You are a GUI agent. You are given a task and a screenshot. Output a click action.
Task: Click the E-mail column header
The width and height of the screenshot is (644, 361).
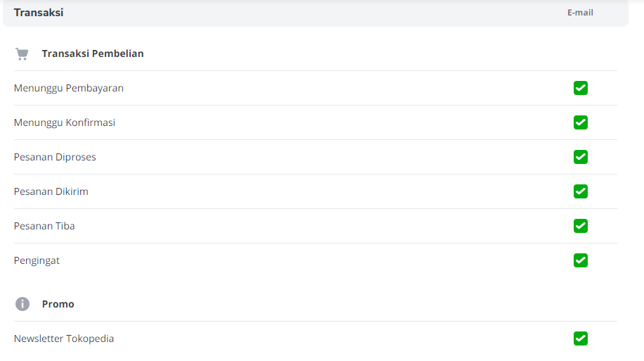(x=580, y=13)
